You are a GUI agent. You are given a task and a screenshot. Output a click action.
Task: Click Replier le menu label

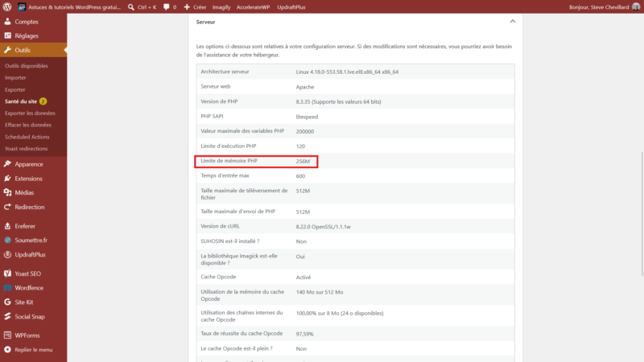coord(34,350)
